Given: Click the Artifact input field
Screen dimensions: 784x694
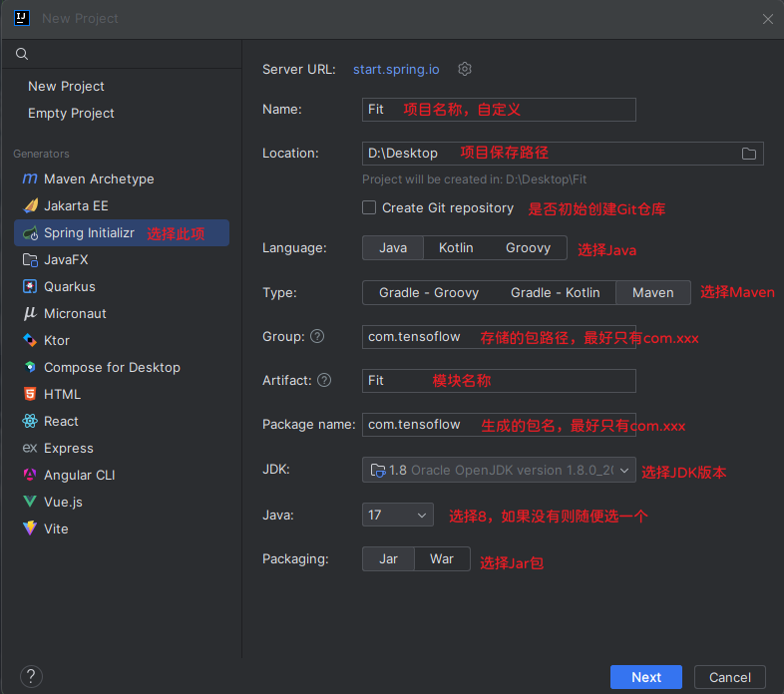Looking at the screenshot, I should click(x=499, y=381).
